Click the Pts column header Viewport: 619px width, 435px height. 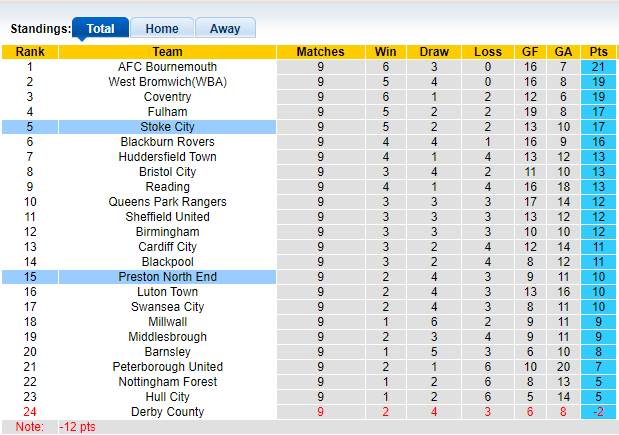click(598, 52)
